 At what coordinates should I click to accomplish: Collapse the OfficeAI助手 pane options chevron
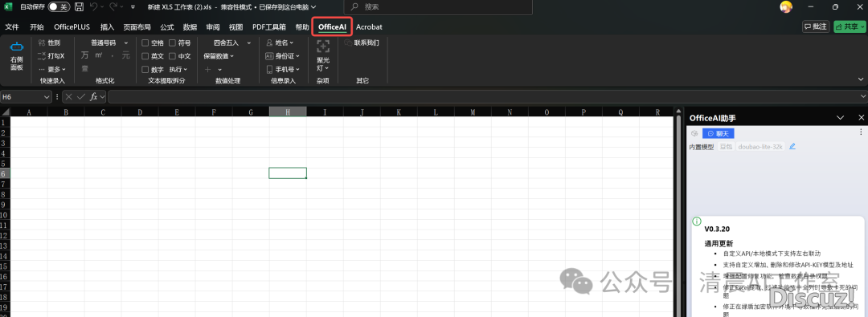click(x=840, y=118)
